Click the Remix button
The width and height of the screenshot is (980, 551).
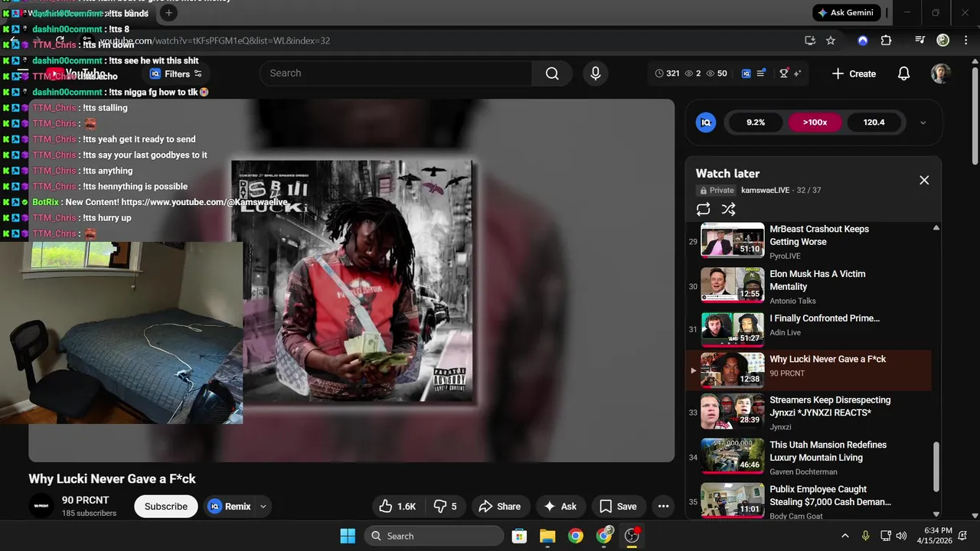pyautogui.click(x=230, y=506)
